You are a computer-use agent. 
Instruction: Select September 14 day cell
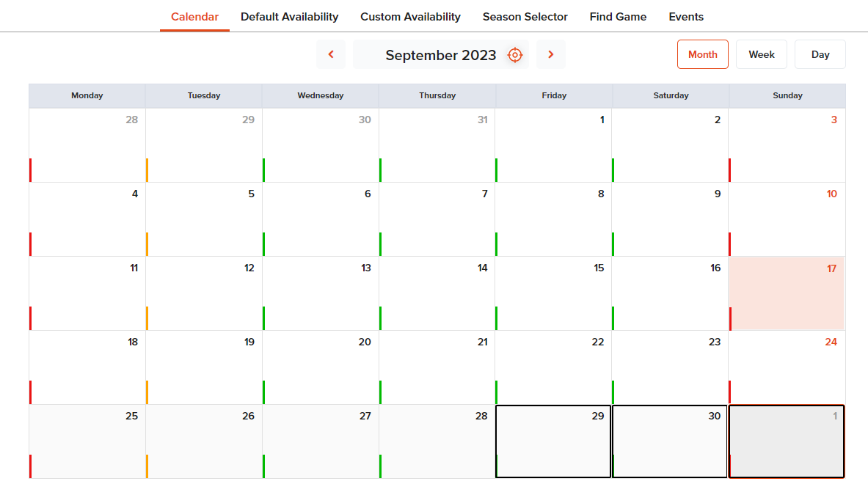[437, 293]
